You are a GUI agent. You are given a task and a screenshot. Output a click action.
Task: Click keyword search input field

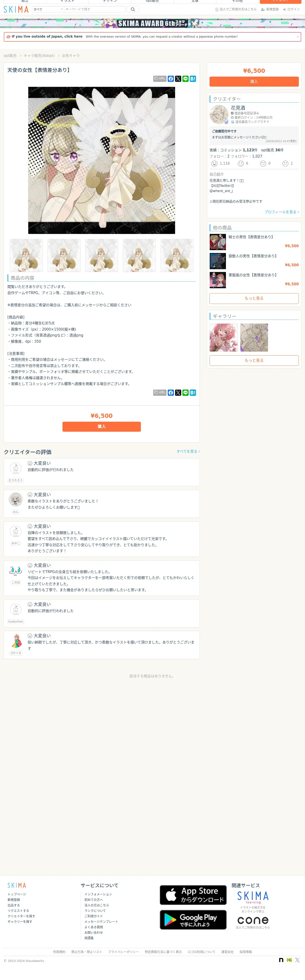pyautogui.click(x=95, y=9)
